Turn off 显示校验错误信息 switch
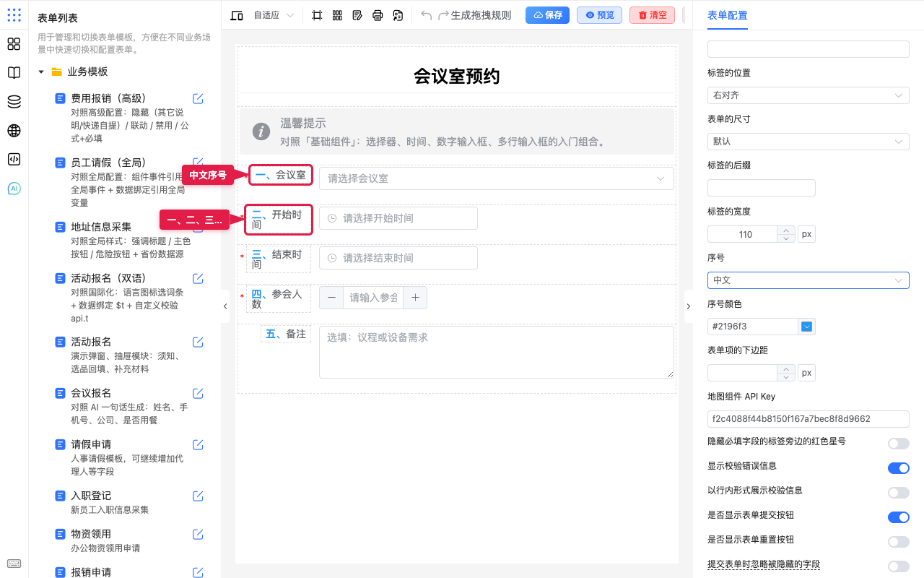 point(899,468)
